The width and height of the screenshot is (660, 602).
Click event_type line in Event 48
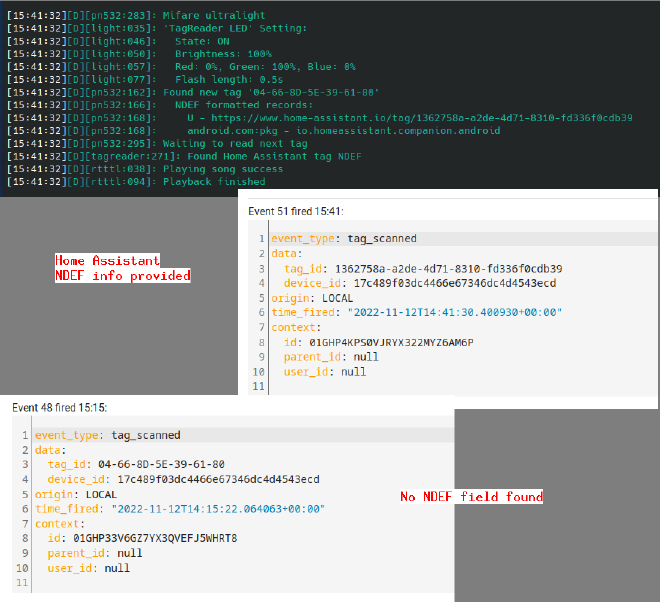tap(108, 435)
